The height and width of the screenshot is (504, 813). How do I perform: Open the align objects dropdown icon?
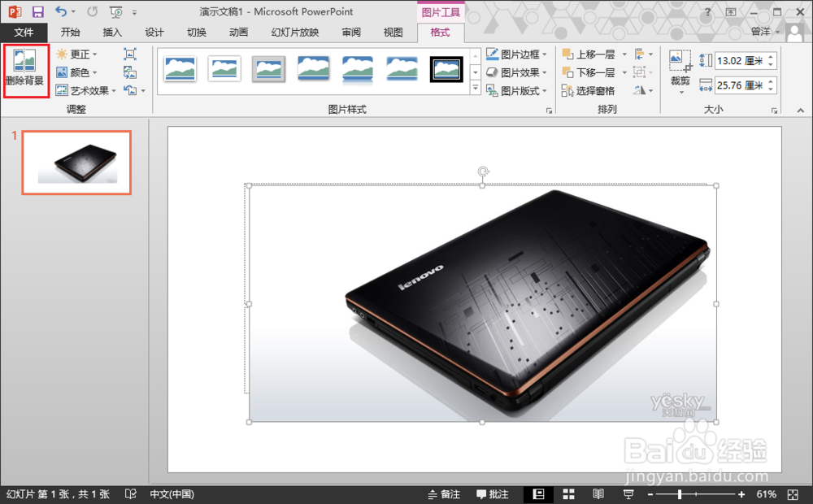pos(643,54)
